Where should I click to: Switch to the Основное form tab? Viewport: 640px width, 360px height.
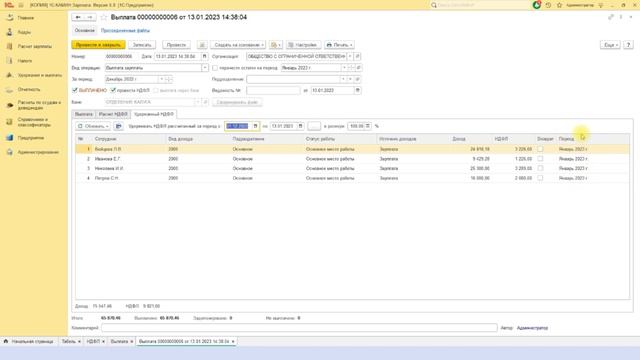(x=84, y=31)
